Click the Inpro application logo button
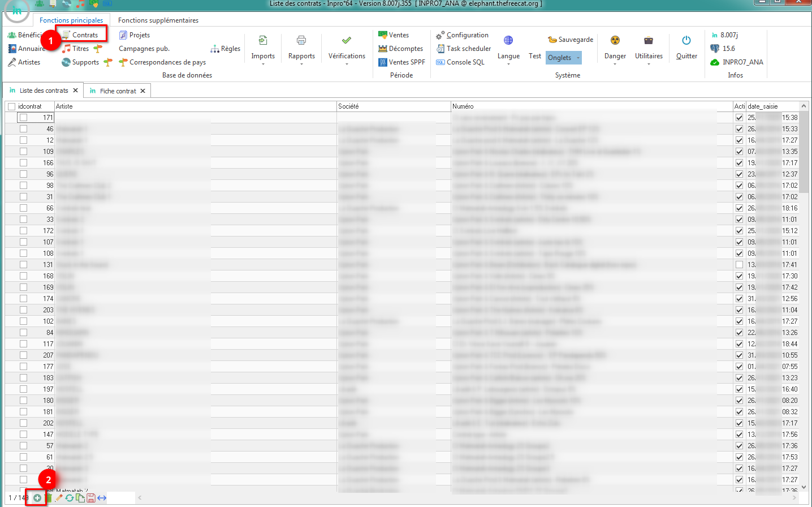 pyautogui.click(x=17, y=11)
